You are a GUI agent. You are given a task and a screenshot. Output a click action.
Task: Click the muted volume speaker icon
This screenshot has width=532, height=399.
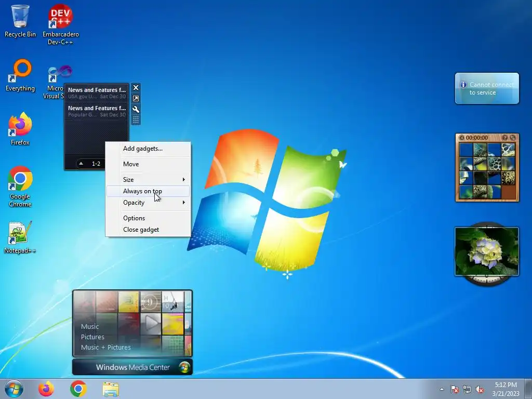tap(480, 389)
